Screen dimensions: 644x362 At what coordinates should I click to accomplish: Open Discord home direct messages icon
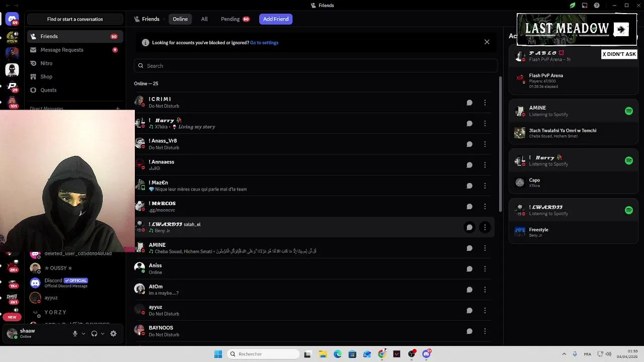point(12,19)
